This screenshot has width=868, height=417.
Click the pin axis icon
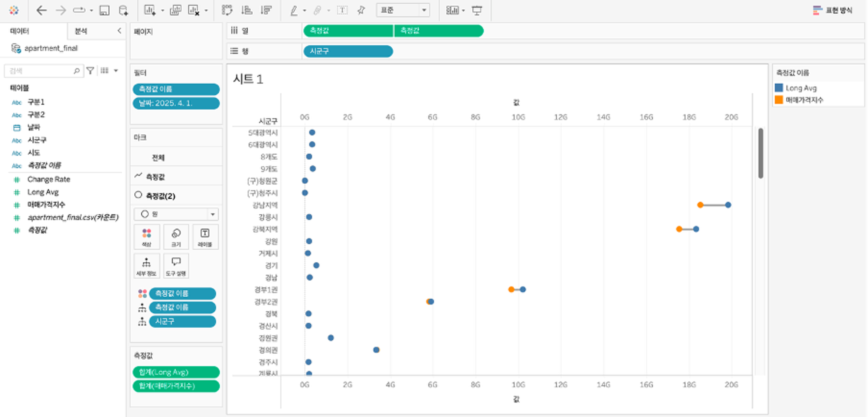[361, 11]
